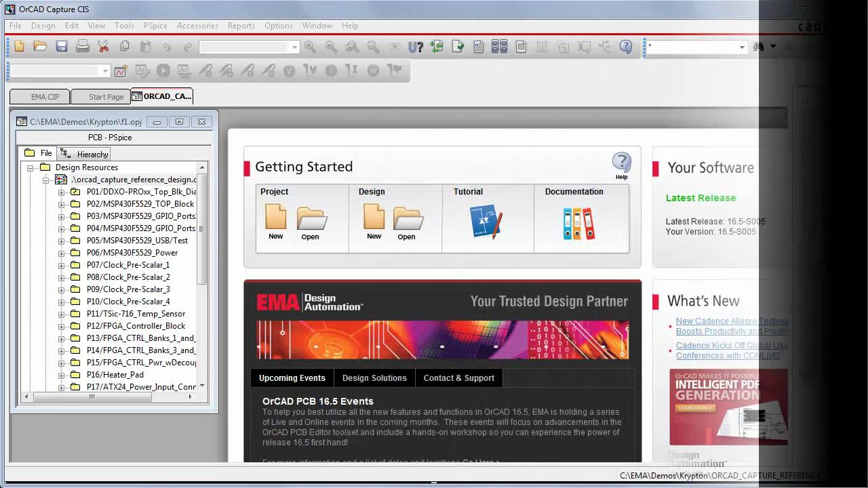Click the Back Annotate green arrows icon
The image size is (868, 488).
click(x=437, y=47)
